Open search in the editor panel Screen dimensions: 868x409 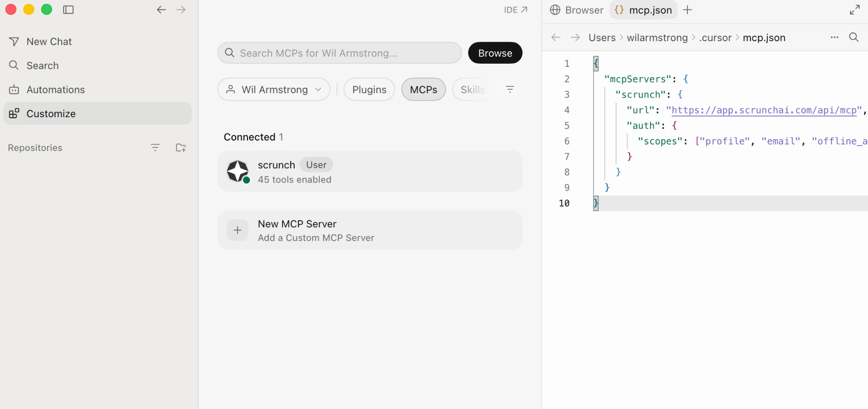point(854,37)
